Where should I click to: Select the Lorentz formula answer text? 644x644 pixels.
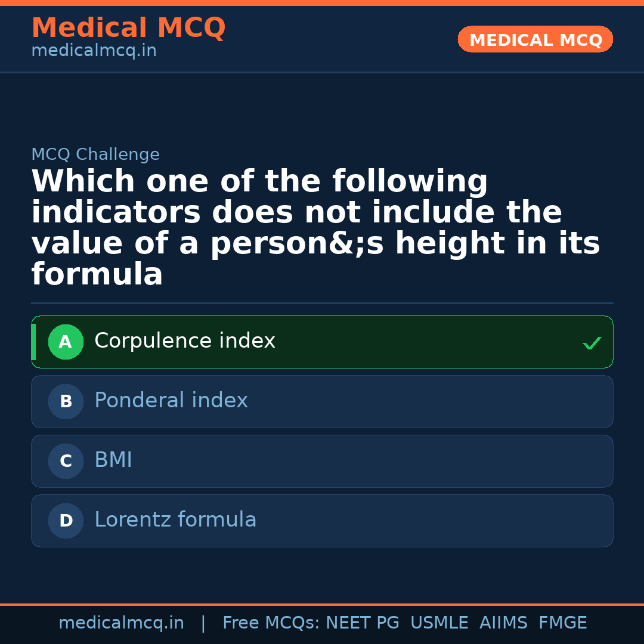[175, 520]
